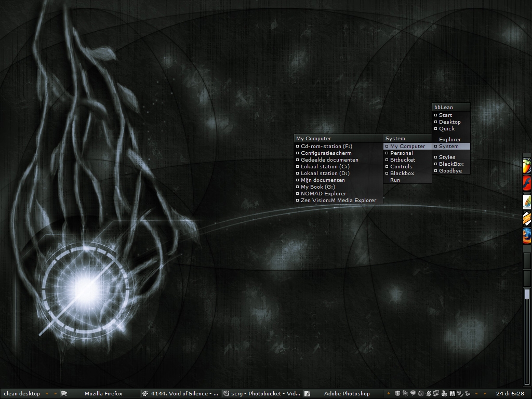
Task: Click the round slashed-circle tray icon
Action: pos(421,394)
